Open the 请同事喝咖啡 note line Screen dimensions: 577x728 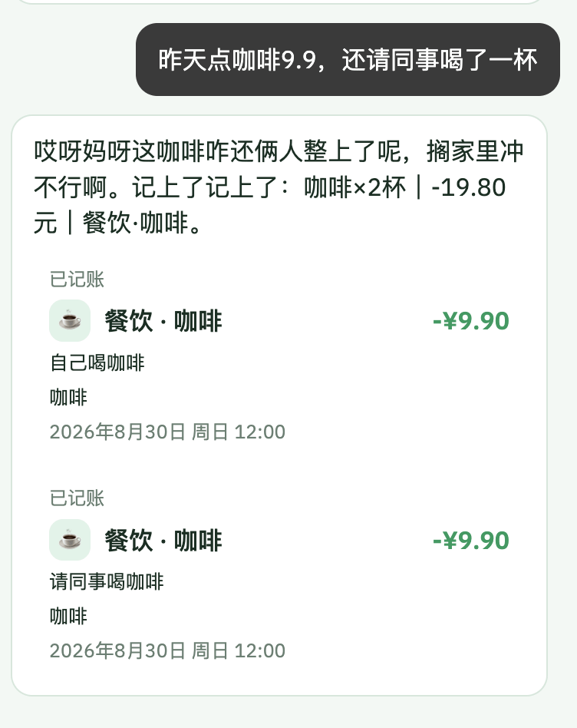[x=107, y=582]
